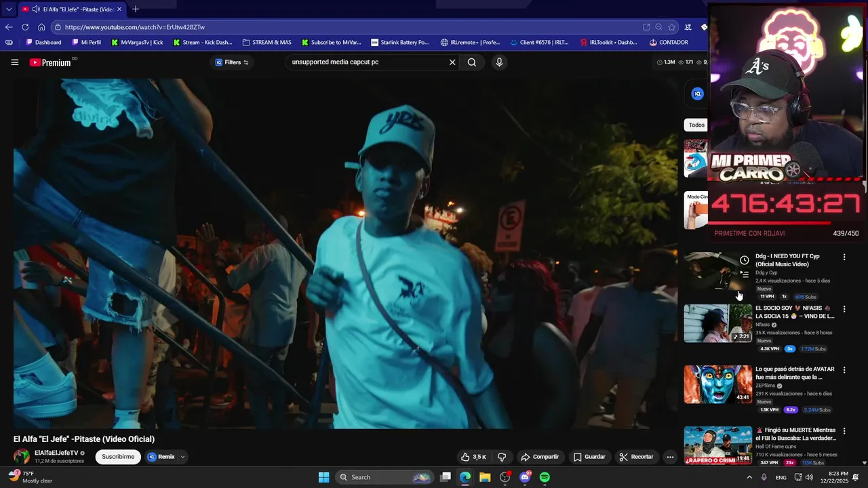
Task: Select the Todos filter chip
Action: point(696,125)
